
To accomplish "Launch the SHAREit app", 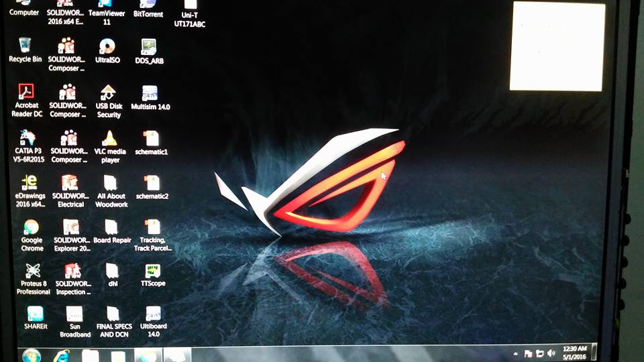I will coord(36,318).
